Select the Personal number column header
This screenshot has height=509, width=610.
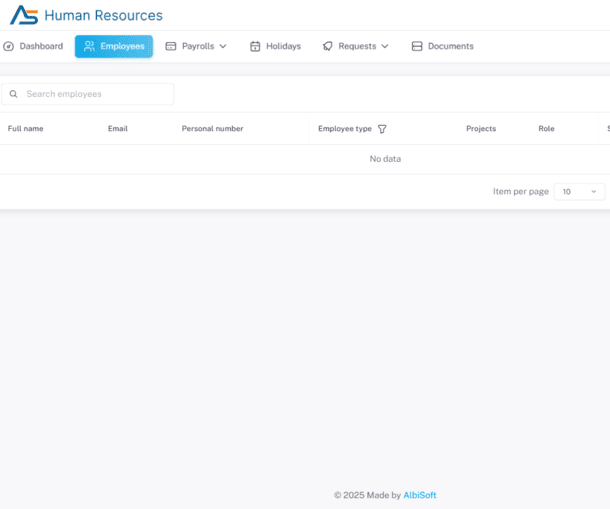pos(212,129)
